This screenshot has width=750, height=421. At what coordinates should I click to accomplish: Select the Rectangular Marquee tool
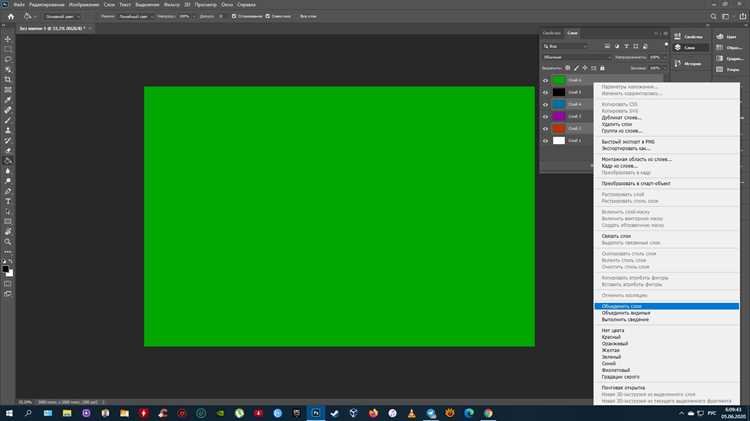point(8,49)
